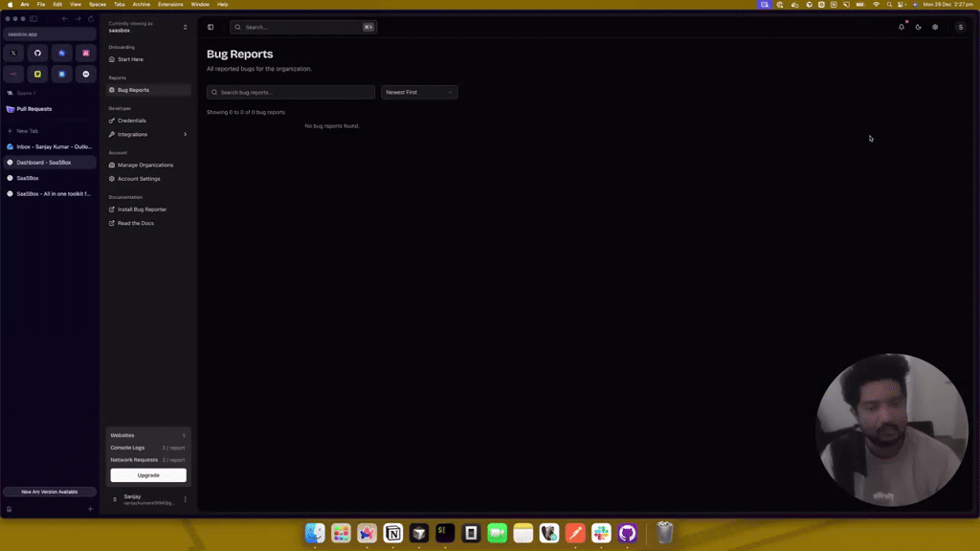The width and height of the screenshot is (980, 551).
Task: Open the settings gear icon in top bar
Action: (x=935, y=27)
